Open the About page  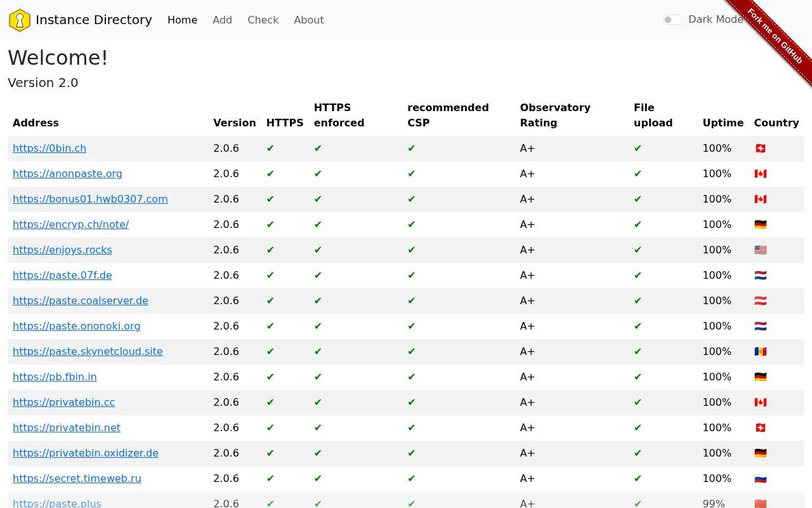pyautogui.click(x=309, y=20)
